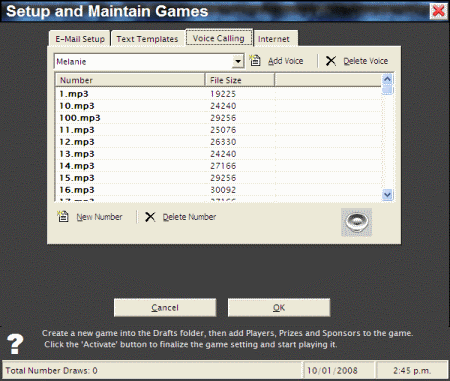Click the scroll down arrow of the file list
This screenshot has width=450, height=381.
(x=387, y=194)
